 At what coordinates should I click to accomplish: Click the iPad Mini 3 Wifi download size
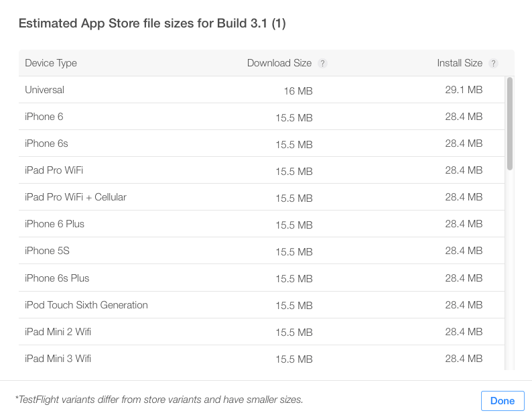(x=294, y=359)
